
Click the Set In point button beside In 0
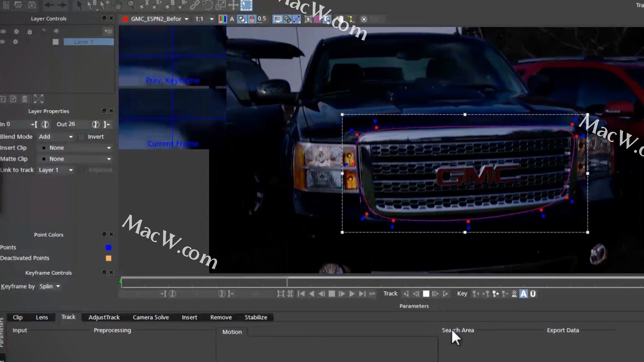(34, 124)
